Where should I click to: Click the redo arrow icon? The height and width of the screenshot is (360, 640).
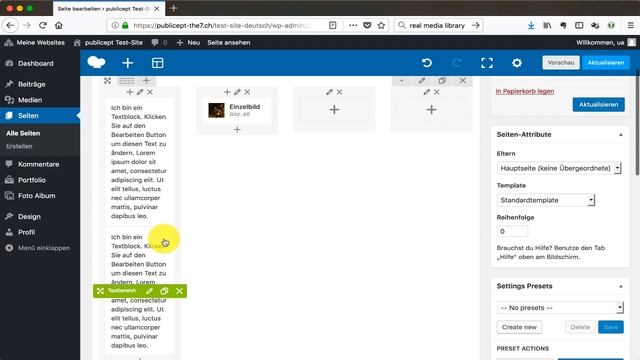coord(457,63)
